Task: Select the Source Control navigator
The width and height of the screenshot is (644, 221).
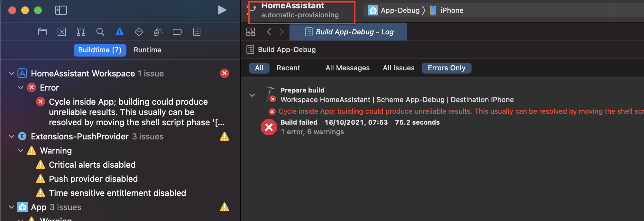Action: 62,32
